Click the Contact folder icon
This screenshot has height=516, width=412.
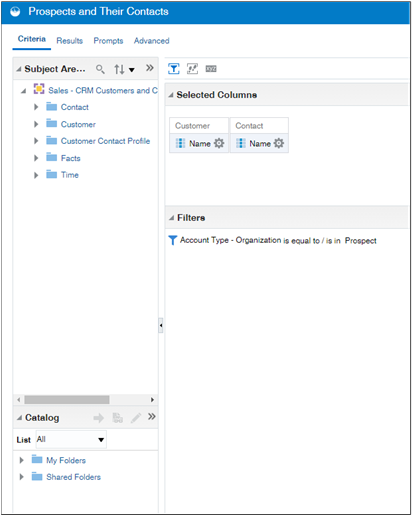coord(51,106)
